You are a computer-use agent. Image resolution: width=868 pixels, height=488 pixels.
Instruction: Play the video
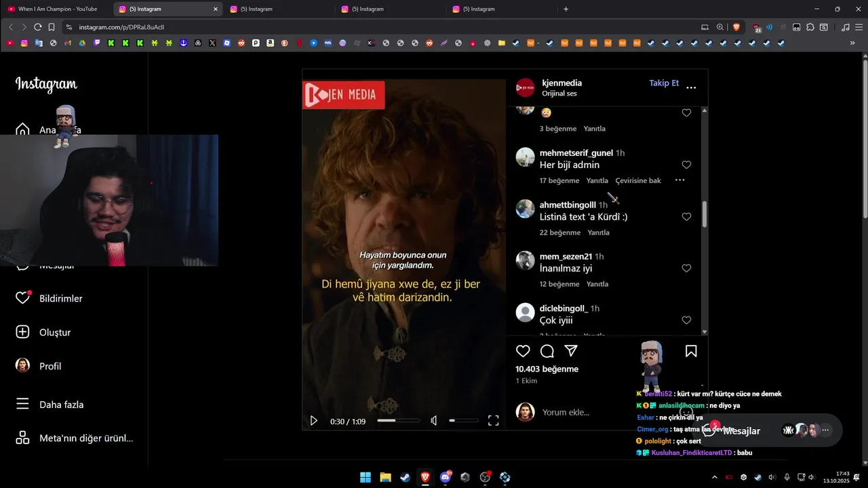pyautogui.click(x=314, y=421)
